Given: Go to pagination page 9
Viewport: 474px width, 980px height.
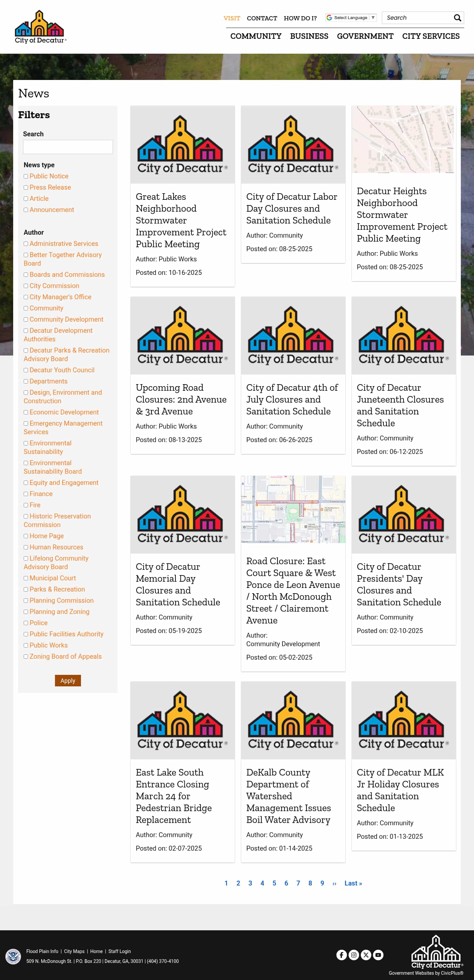Looking at the screenshot, I should pyautogui.click(x=322, y=883).
